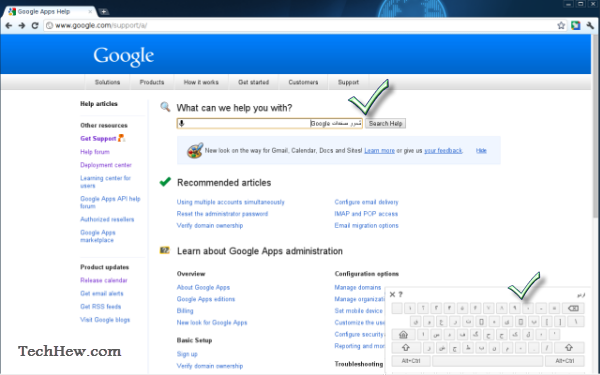The width and height of the screenshot is (600, 375).
Task: Tap the space bar on the virtual keyboard
Action: coord(488,360)
